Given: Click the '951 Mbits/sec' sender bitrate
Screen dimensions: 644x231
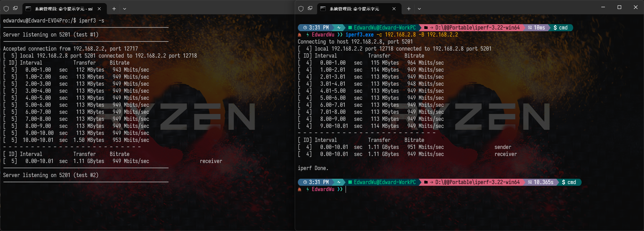Looking at the screenshot, I should (x=426, y=147).
